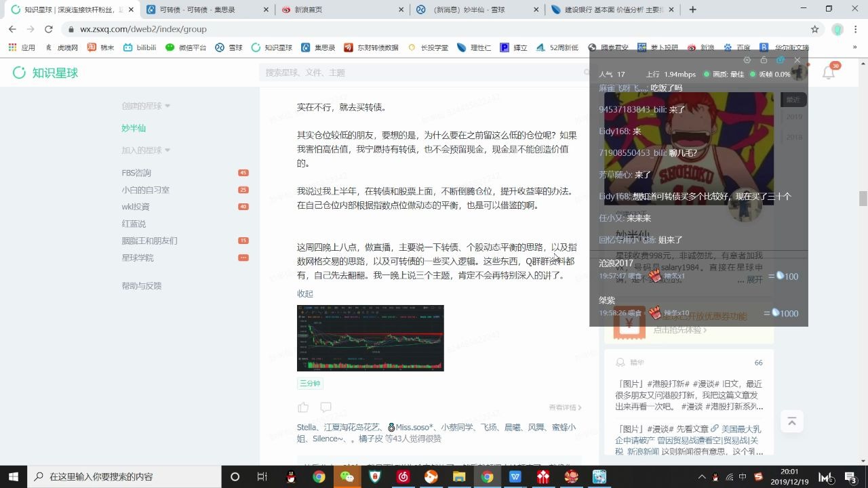Open the 美国最大乳企申请破产 link
Image resolution: width=868 pixels, height=488 pixels.
point(741,429)
